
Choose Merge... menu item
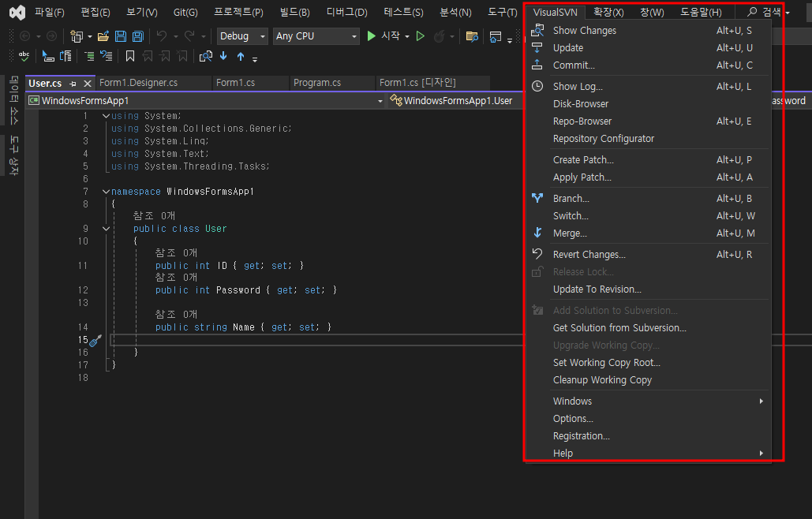click(x=649, y=233)
